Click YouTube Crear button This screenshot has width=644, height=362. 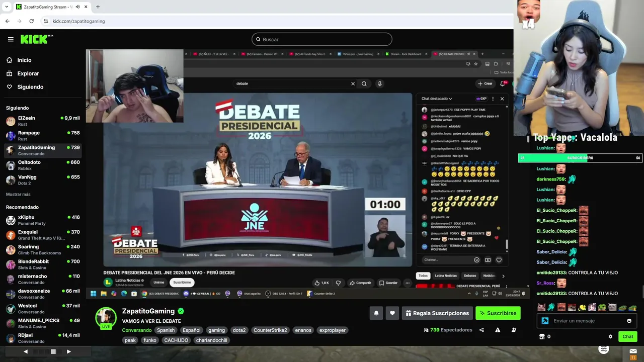point(486,83)
